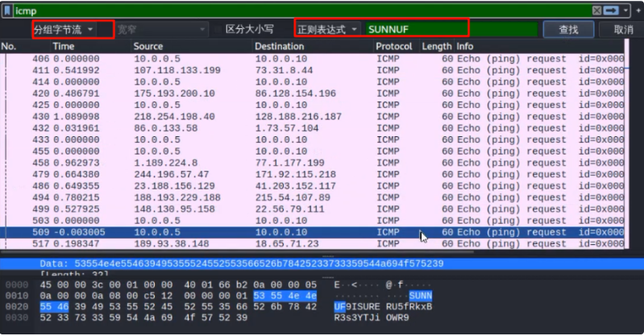Sort by the No. column header
The width and height of the screenshot is (644, 336).
click(25, 47)
